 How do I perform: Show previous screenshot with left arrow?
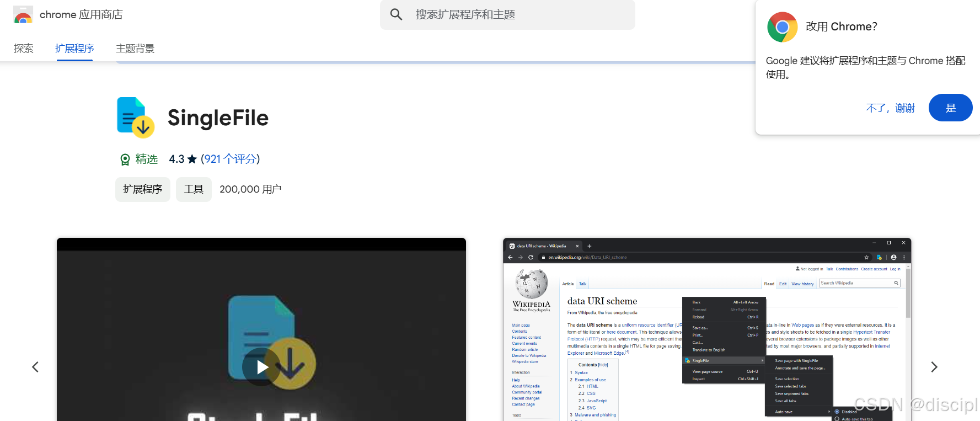[x=35, y=367]
